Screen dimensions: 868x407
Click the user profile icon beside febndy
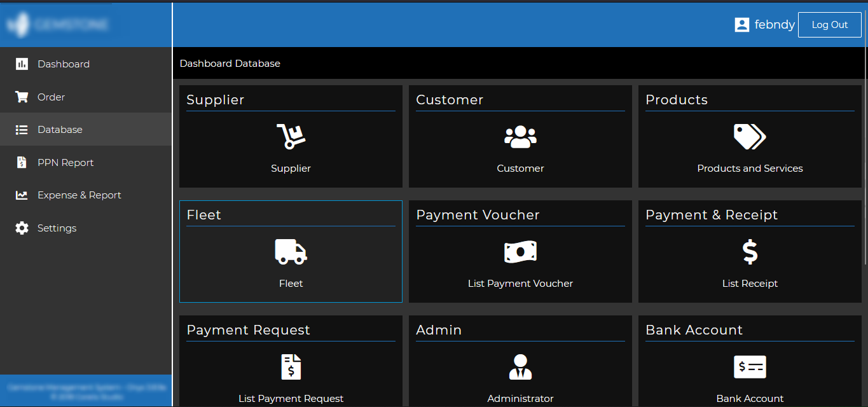(x=741, y=25)
